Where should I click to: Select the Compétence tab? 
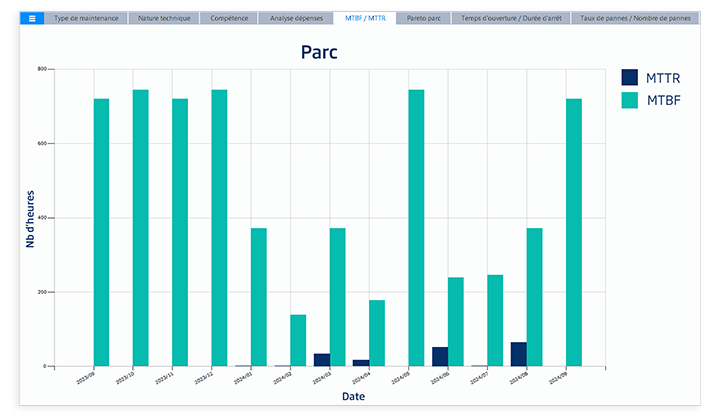click(x=229, y=18)
